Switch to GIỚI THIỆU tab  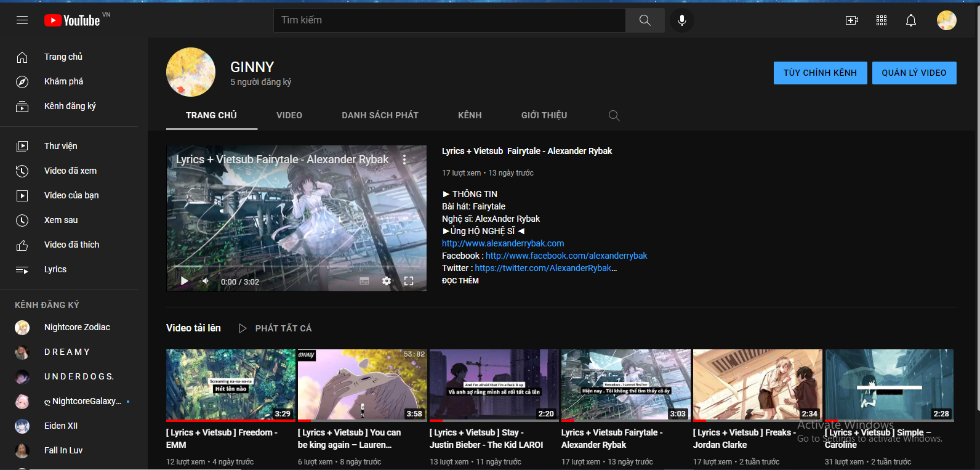pyautogui.click(x=544, y=115)
